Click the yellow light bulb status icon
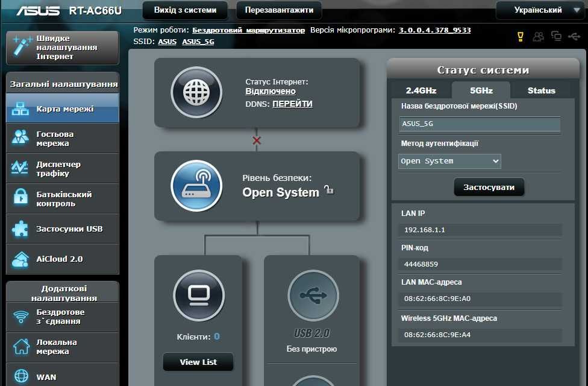This screenshot has height=386, width=588. tap(521, 36)
